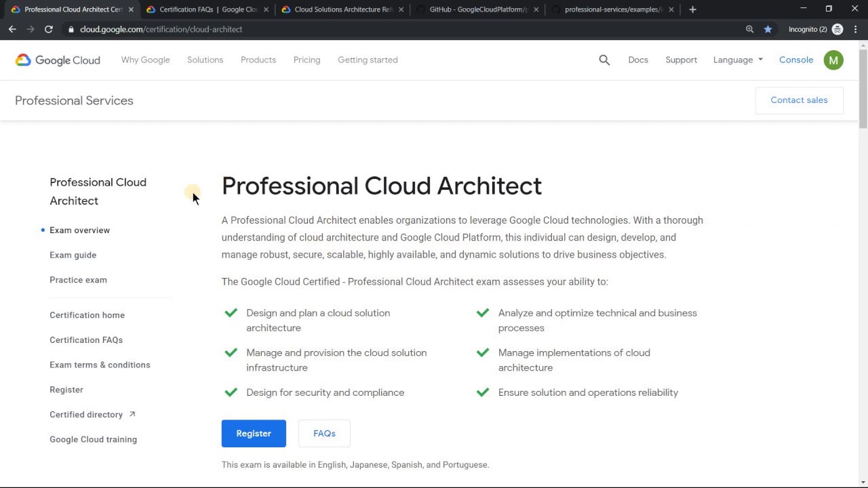Screen dimensions: 868x488
Task: Click the Contact sales button
Action: coord(799,100)
